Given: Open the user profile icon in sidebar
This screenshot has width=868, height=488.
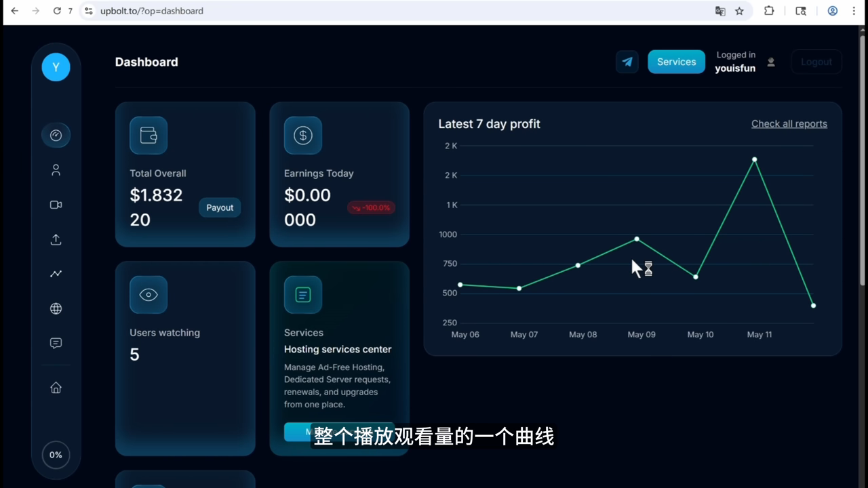Looking at the screenshot, I should pos(56,170).
